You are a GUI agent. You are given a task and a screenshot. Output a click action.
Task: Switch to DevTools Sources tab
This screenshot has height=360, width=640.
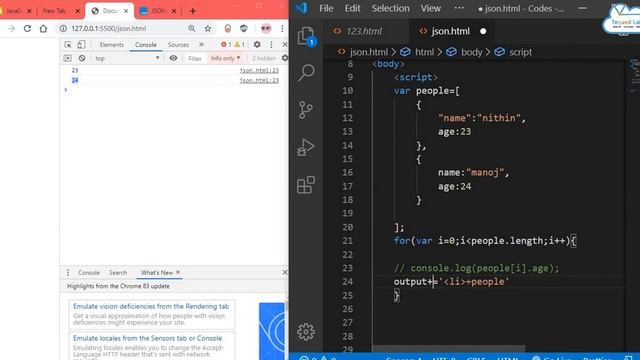[178, 44]
